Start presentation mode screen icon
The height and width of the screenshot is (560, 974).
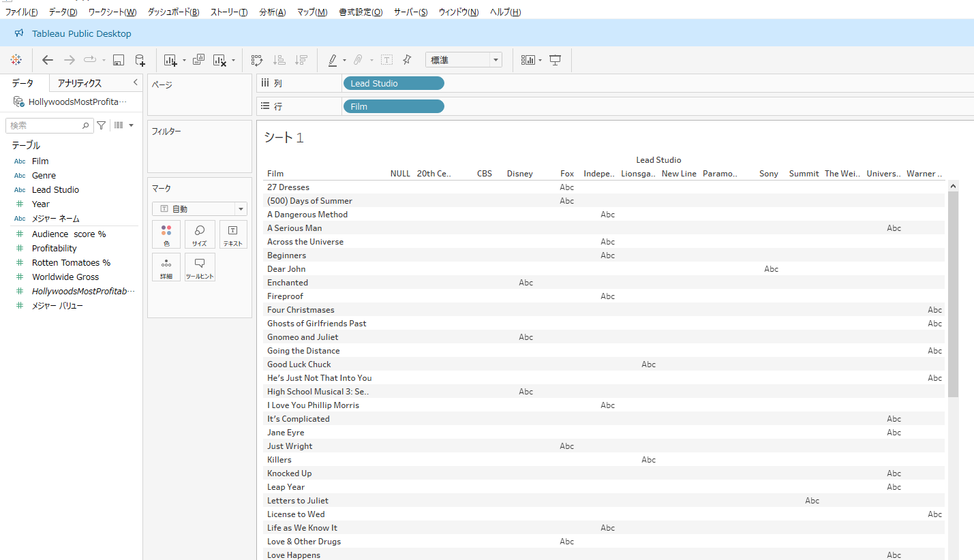(556, 60)
